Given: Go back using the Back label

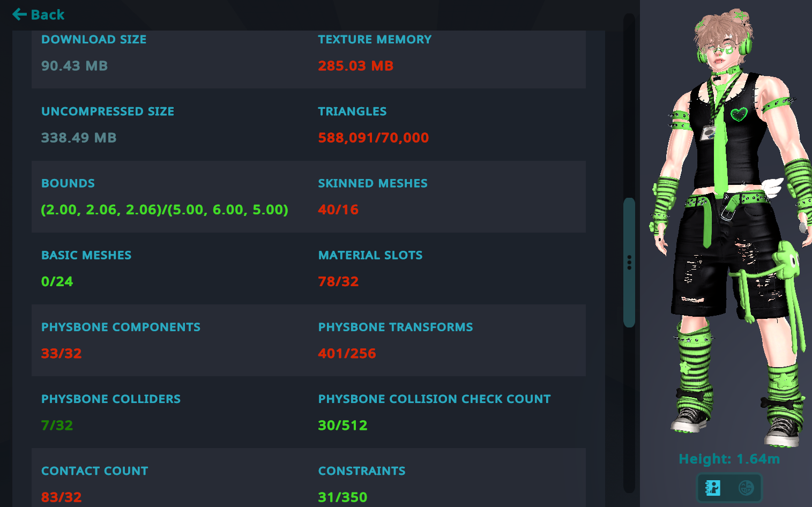Looking at the screenshot, I should [48, 14].
